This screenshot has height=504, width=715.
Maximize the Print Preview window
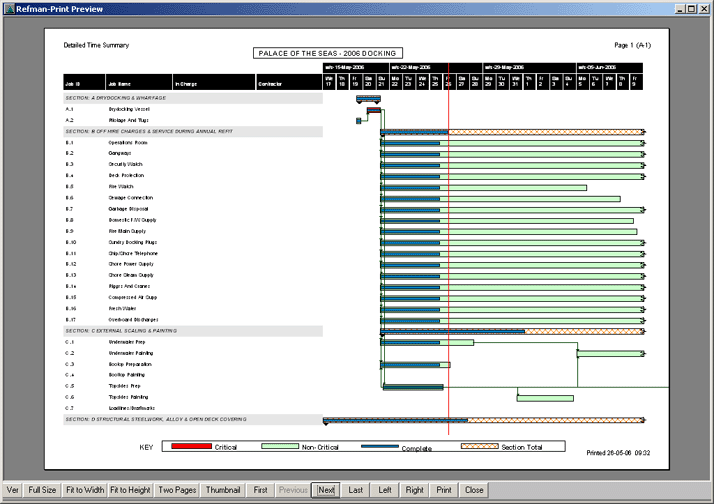coord(690,8)
